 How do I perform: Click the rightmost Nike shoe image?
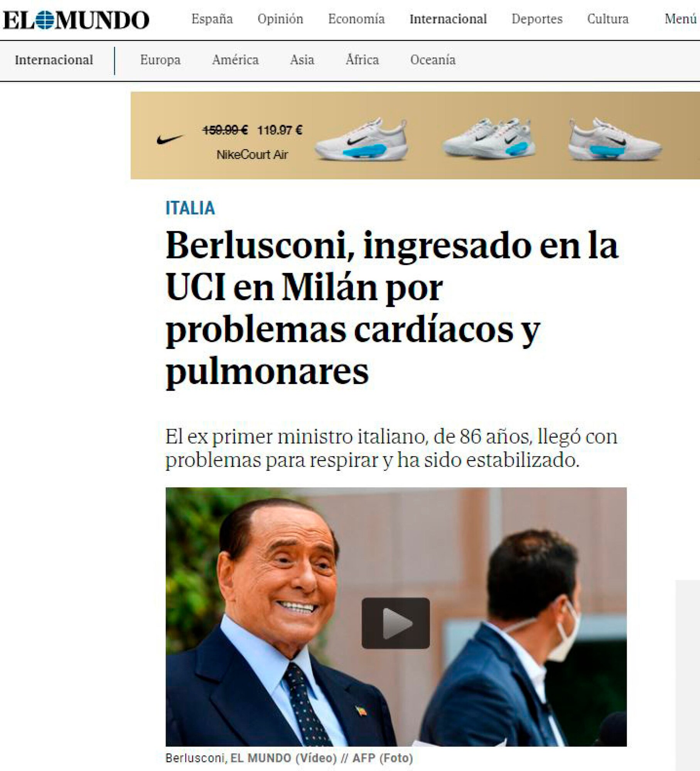[615, 140]
